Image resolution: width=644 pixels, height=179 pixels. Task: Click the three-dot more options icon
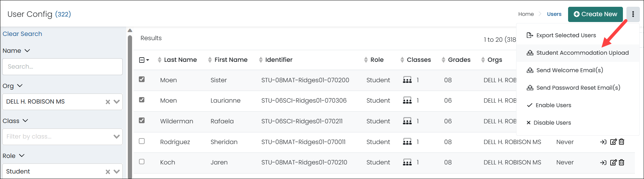pyautogui.click(x=633, y=14)
